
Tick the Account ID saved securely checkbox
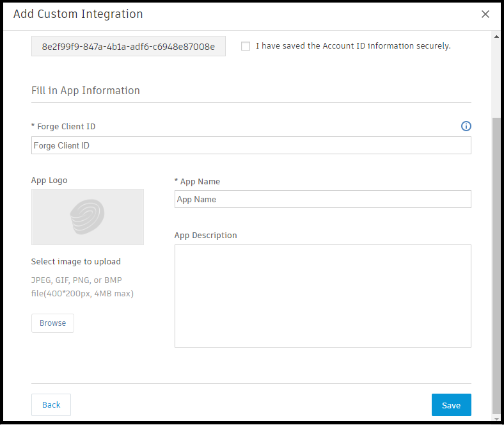246,46
